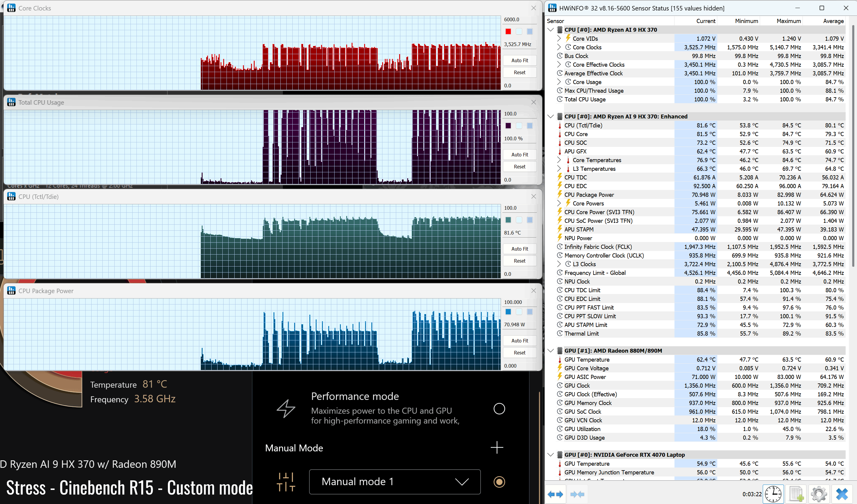Select the Performance mode radio button
The width and height of the screenshot is (857, 504).
point(499,409)
